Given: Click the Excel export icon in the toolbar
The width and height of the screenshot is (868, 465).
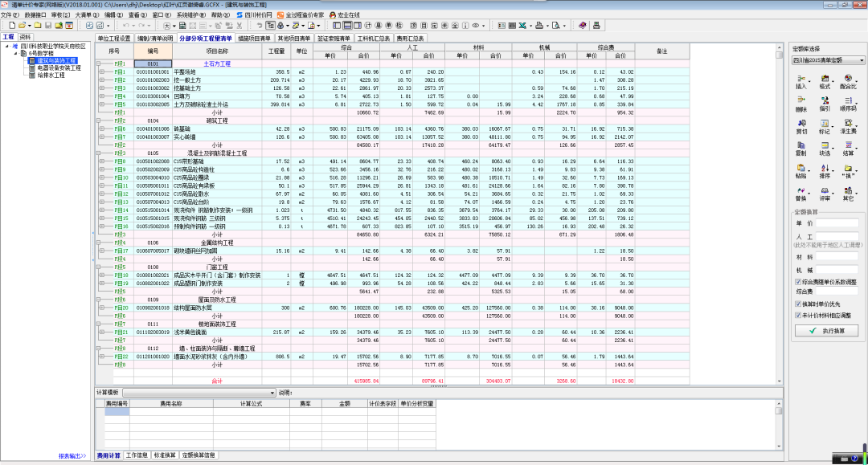Looking at the screenshot, I should click(x=522, y=26).
